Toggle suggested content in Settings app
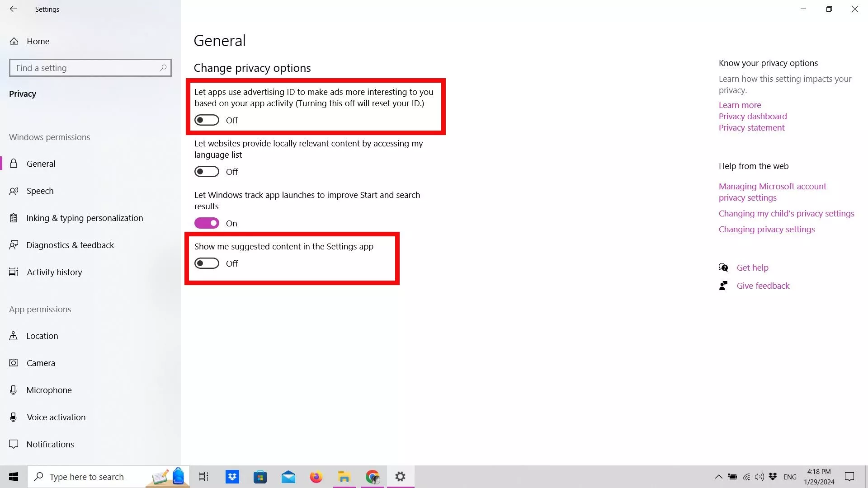The image size is (868, 488). tap(207, 263)
